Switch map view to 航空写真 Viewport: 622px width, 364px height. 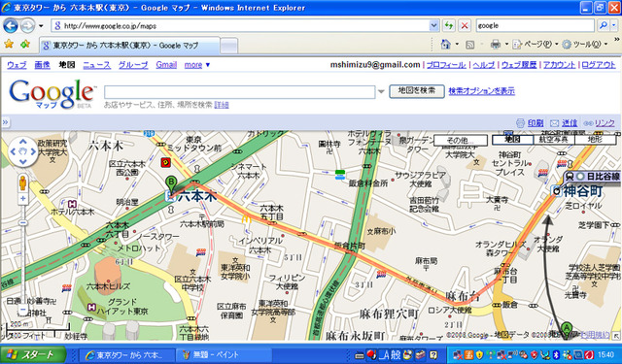click(554, 140)
